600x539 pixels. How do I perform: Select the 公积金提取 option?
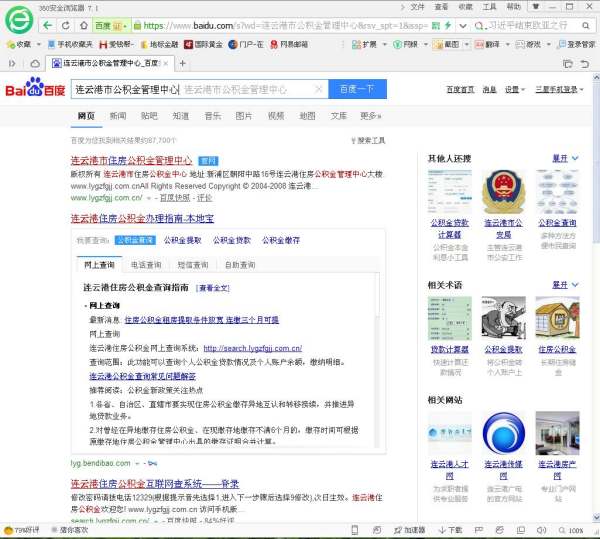(x=183, y=240)
